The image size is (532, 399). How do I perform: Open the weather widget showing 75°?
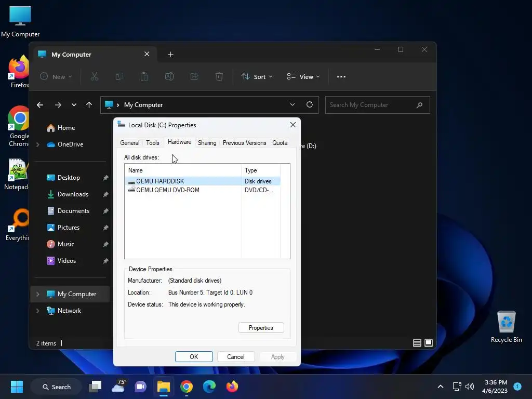pyautogui.click(x=118, y=387)
